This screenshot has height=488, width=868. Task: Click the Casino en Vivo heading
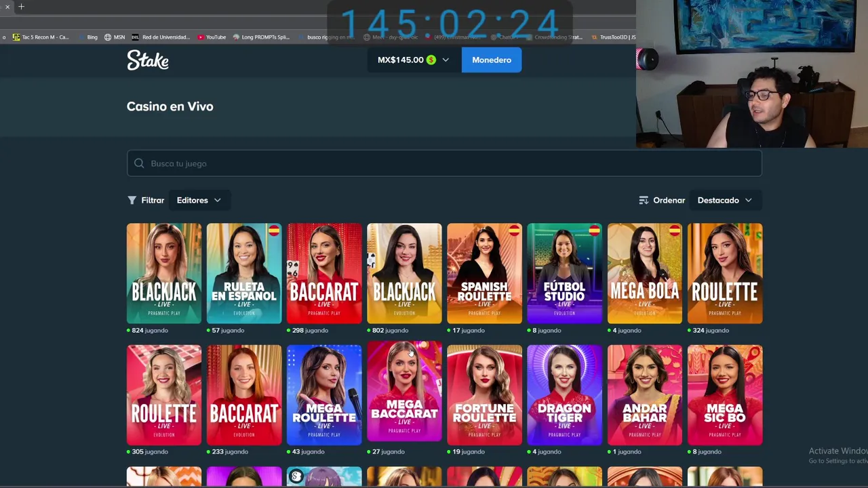point(170,106)
